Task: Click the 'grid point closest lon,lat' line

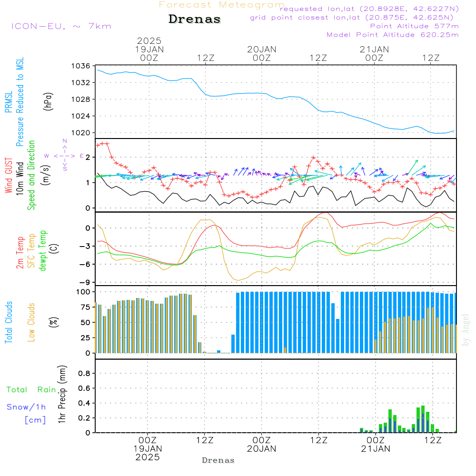Action: [x=352, y=18]
